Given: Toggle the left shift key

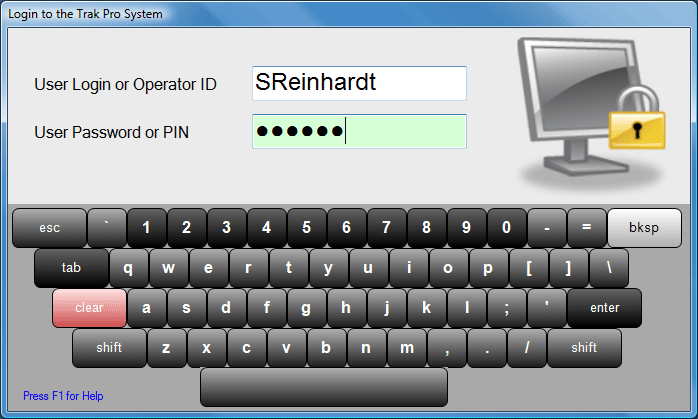Looking at the screenshot, I should tap(109, 348).
